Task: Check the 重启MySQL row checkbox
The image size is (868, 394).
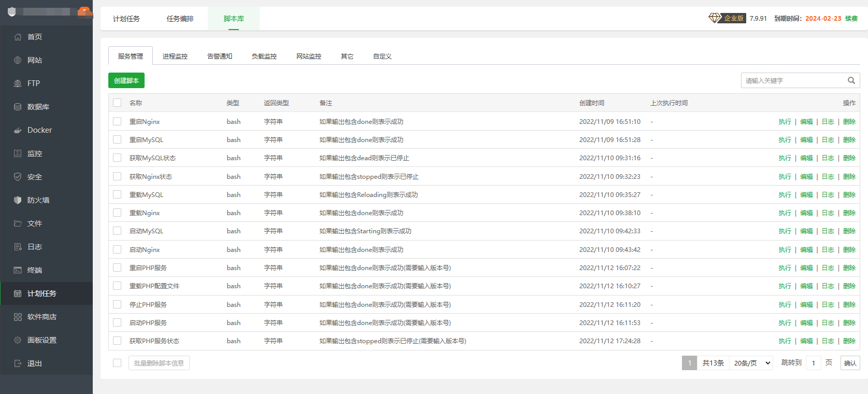Action: [117, 139]
